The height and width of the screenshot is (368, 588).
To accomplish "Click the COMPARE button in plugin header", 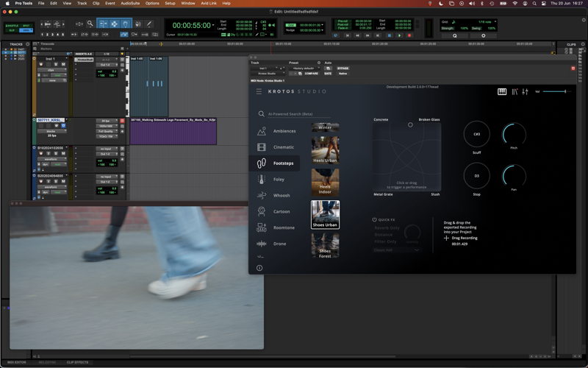I will pos(311,74).
